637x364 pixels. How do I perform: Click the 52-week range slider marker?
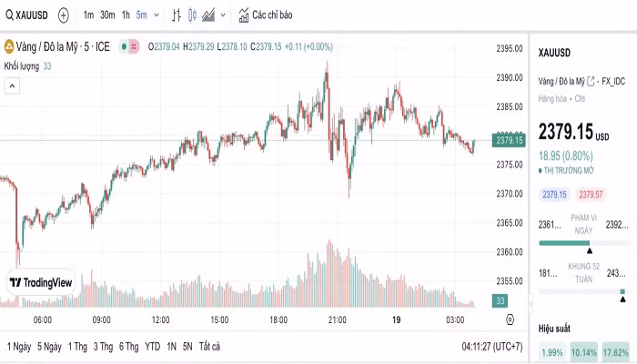[622, 299]
